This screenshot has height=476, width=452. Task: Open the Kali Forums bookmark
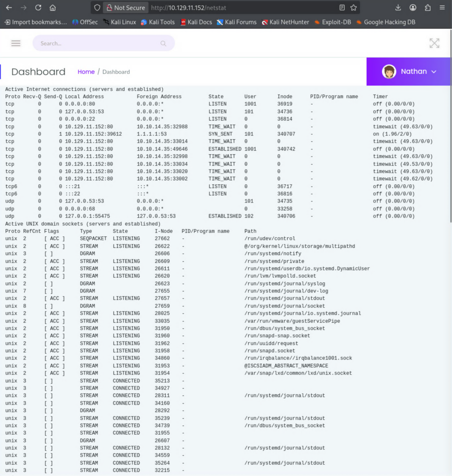coord(237,22)
